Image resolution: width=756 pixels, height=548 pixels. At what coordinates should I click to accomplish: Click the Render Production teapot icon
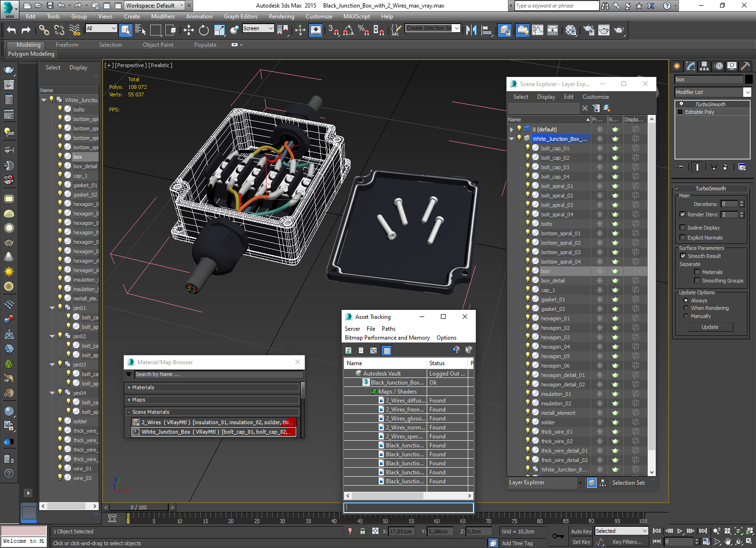tap(619, 30)
